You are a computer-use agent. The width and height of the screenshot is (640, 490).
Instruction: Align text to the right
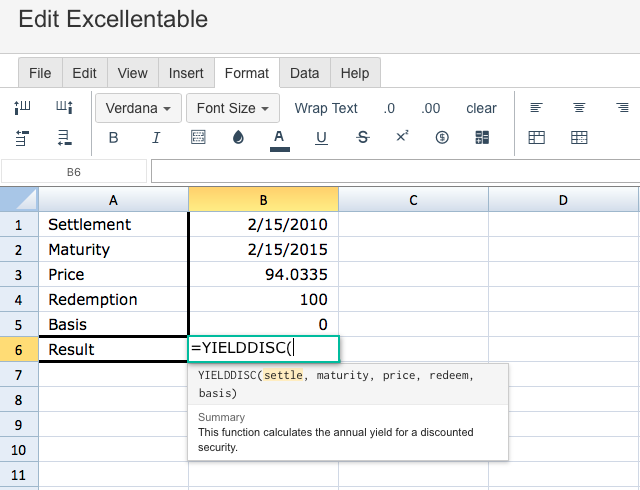coord(622,108)
